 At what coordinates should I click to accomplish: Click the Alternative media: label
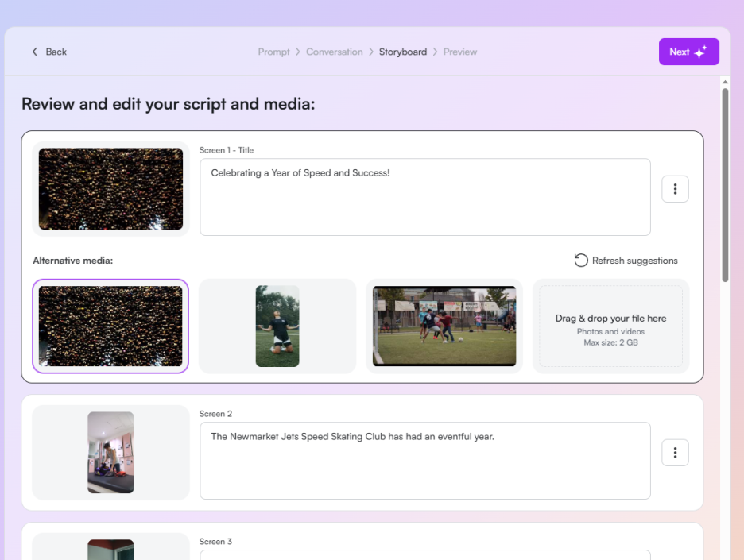pyautogui.click(x=72, y=261)
